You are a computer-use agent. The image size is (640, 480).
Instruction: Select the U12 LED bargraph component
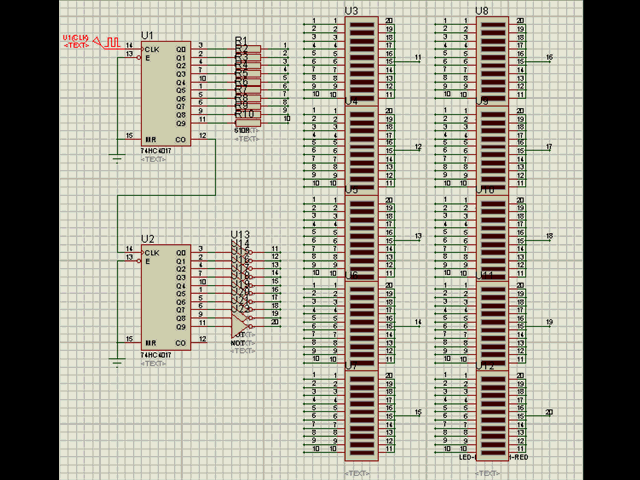493,416
